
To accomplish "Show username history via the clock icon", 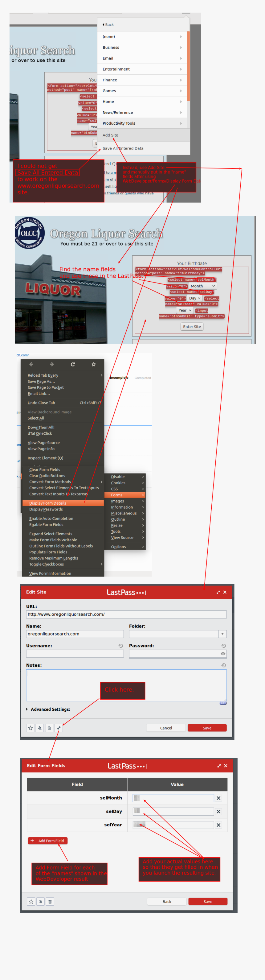I will (x=120, y=646).
